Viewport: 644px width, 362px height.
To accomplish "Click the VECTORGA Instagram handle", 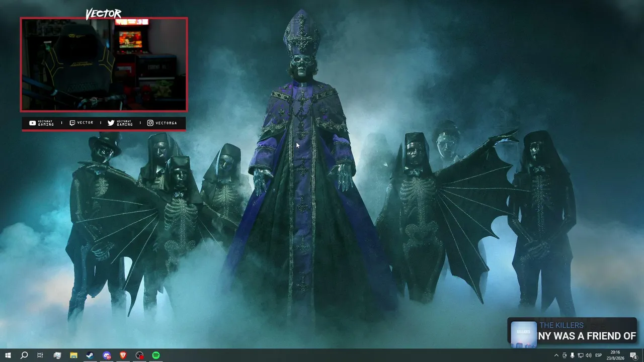I will (x=166, y=123).
